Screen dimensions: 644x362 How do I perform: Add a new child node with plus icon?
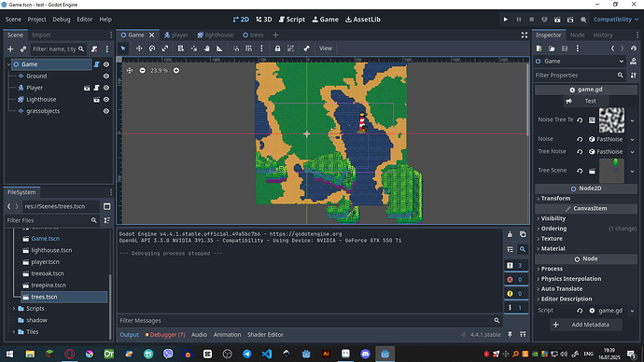(x=10, y=49)
